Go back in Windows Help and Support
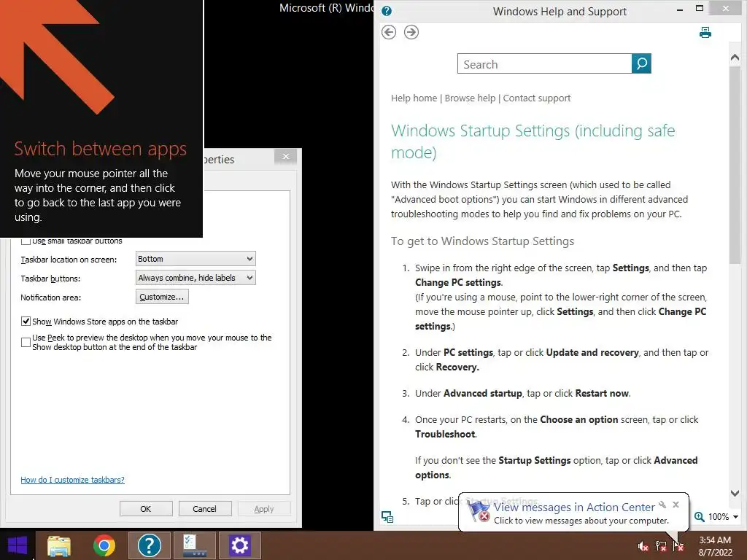Viewport: 747px width, 560px height. pyautogui.click(x=389, y=32)
